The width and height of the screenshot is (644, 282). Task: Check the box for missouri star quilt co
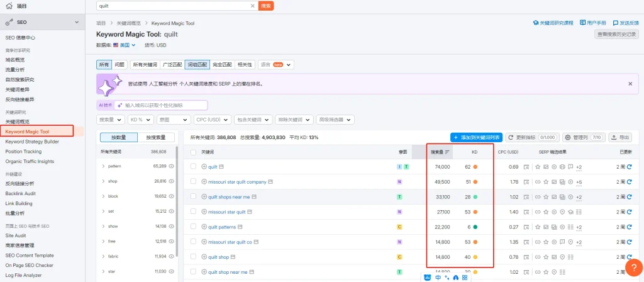(x=194, y=241)
